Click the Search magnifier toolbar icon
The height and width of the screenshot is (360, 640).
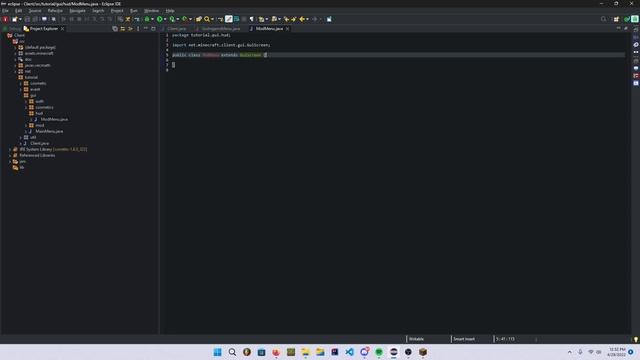[207, 19]
